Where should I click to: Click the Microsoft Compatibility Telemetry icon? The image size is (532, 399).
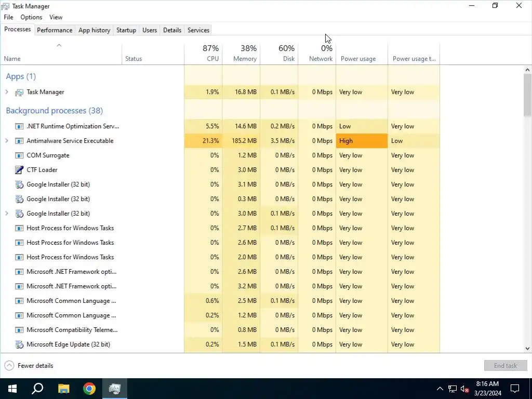point(19,330)
